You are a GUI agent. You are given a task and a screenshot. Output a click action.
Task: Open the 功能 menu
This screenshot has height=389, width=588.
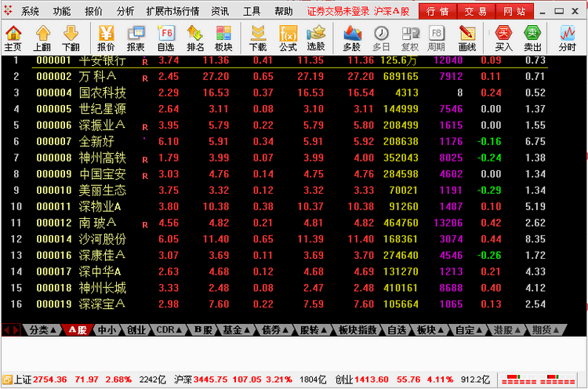coord(61,12)
